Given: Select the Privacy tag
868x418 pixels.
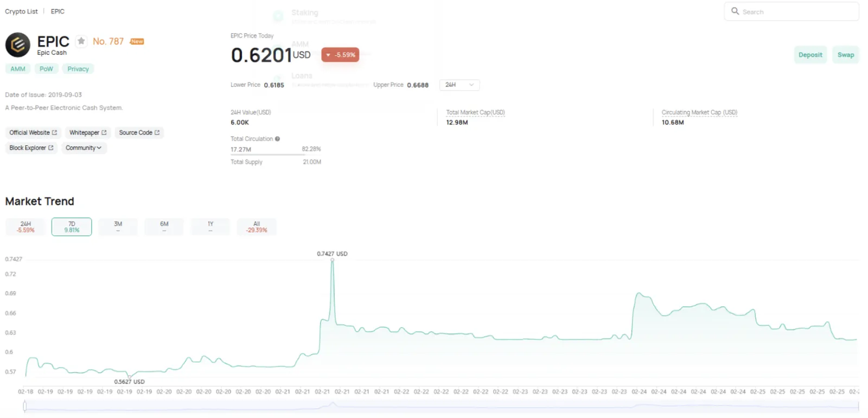Looking at the screenshot, I should tap(78, 69).
